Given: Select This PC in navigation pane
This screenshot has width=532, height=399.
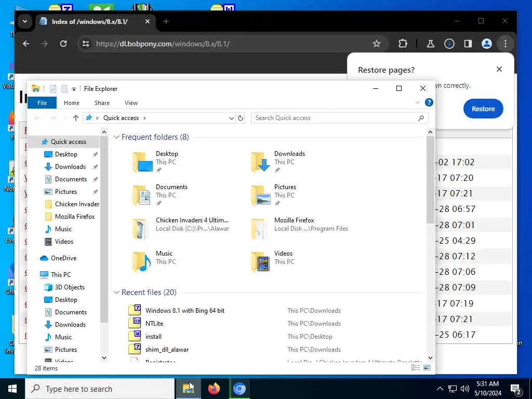Looking at the screenshot, I should pyautogui.click(x=61, y=274).
